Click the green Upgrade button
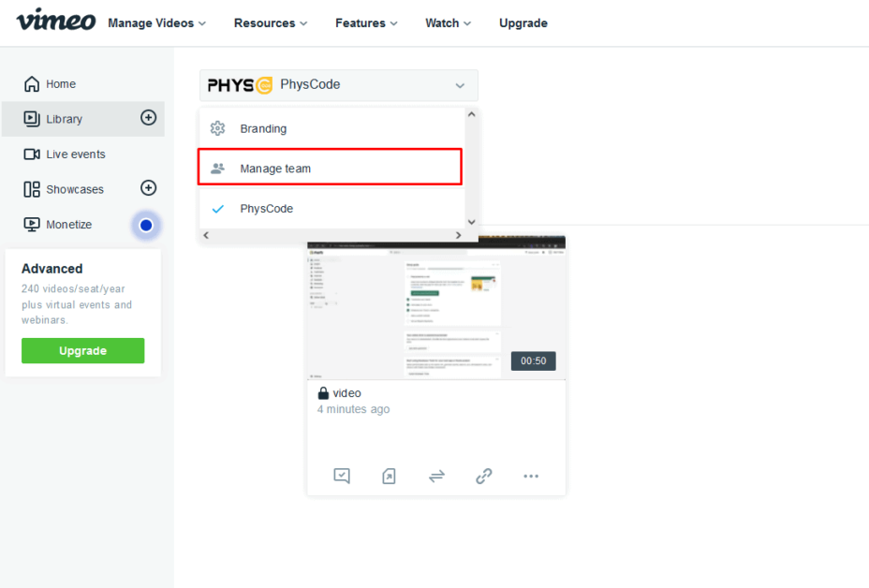This screenshot has height=588, width=869. pyautogui.click(x=83, y=351)
